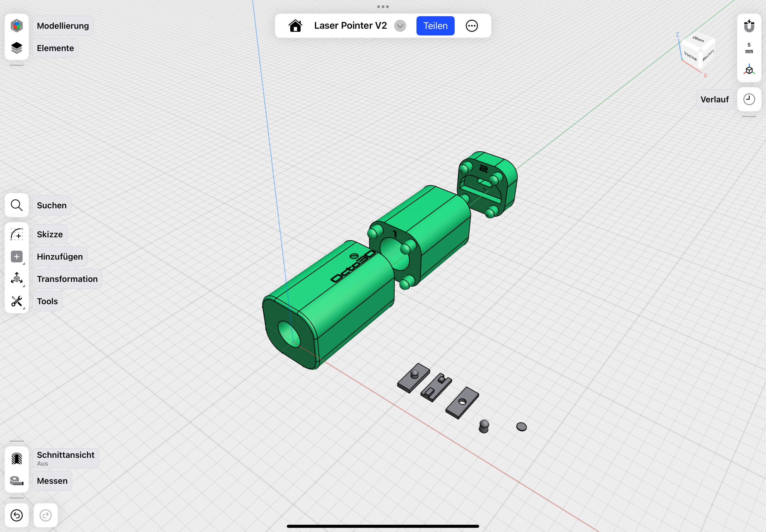The image size is (766, 532).
Task: Open the Tools wrench icon
Action: pos(17,301)
